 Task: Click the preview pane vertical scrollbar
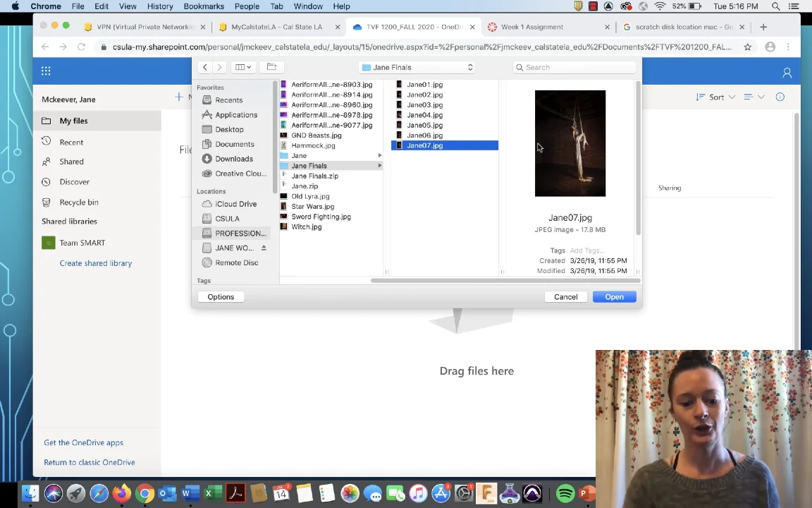638,157
